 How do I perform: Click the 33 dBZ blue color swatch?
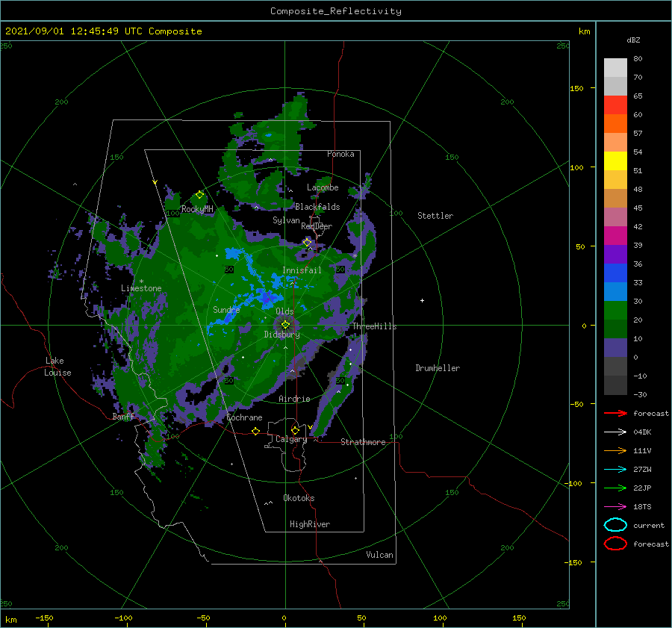[x=615, y=291]
